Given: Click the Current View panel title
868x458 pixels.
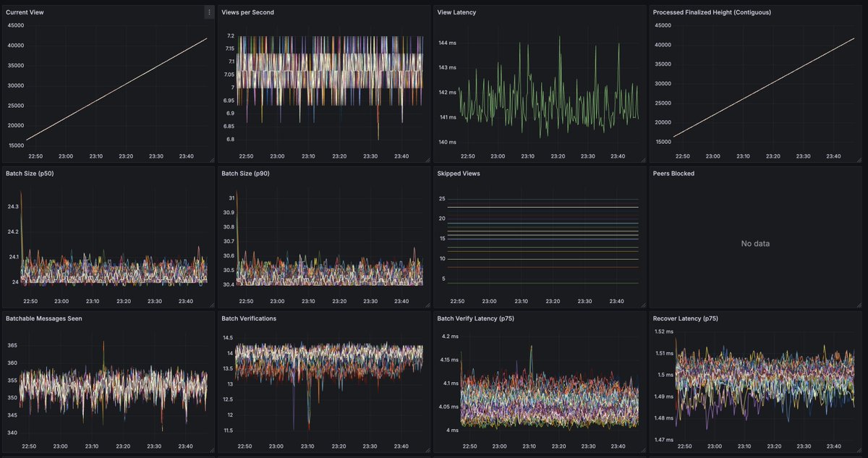Looking at the screenshot, I should [x=25, y=12].
